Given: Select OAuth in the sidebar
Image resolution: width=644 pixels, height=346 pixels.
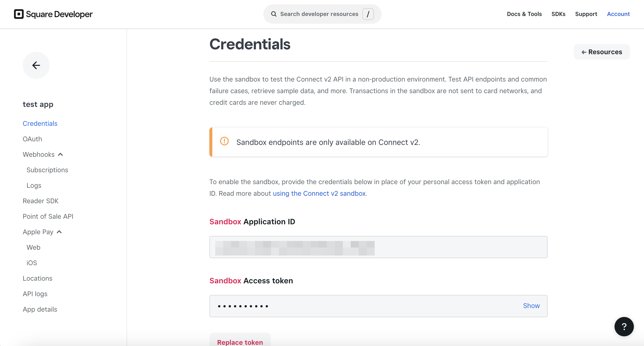Looking at the screenshot, I should [x=32, y=139].
